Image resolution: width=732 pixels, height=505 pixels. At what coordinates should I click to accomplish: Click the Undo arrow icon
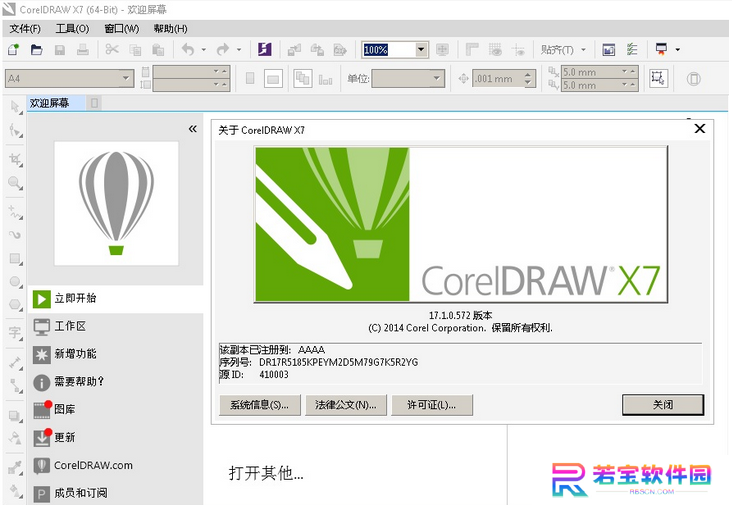pyautogui.click(x=188, y=49)
